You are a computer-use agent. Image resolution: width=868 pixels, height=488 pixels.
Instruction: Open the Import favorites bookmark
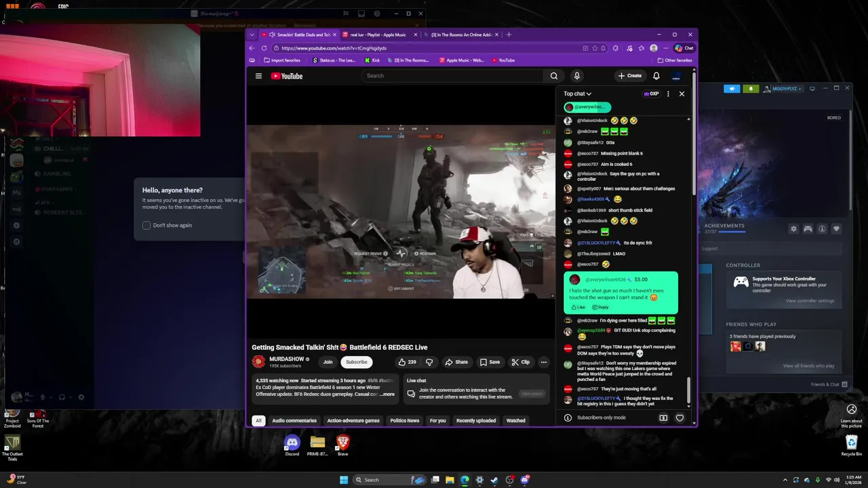(281, 60)
